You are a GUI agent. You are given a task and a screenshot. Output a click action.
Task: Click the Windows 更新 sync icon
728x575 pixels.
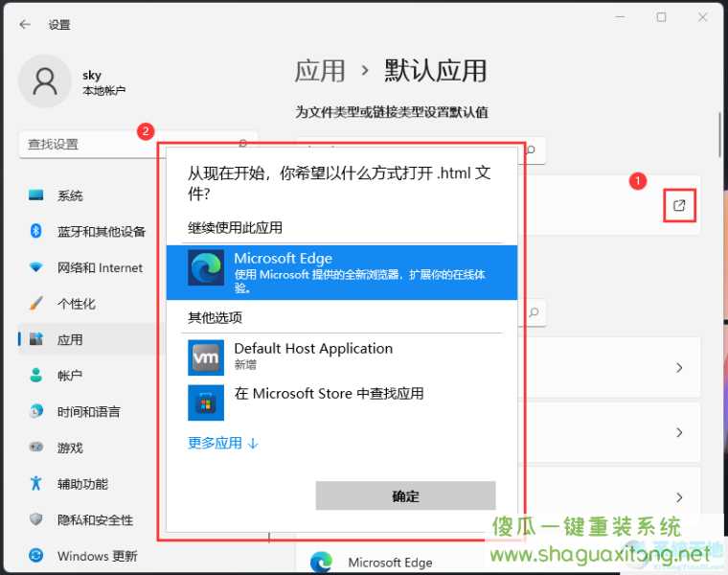(35, 555)
